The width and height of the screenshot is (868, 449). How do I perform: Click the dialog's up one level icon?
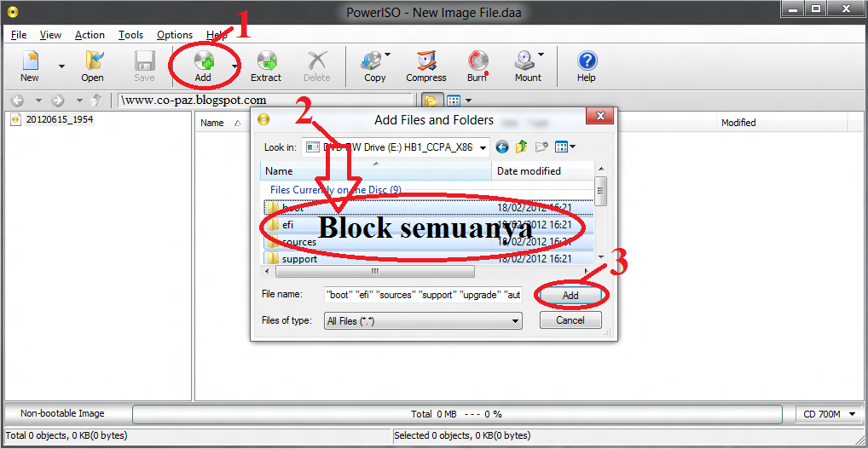pyautogui.click(x=521, y=147)
